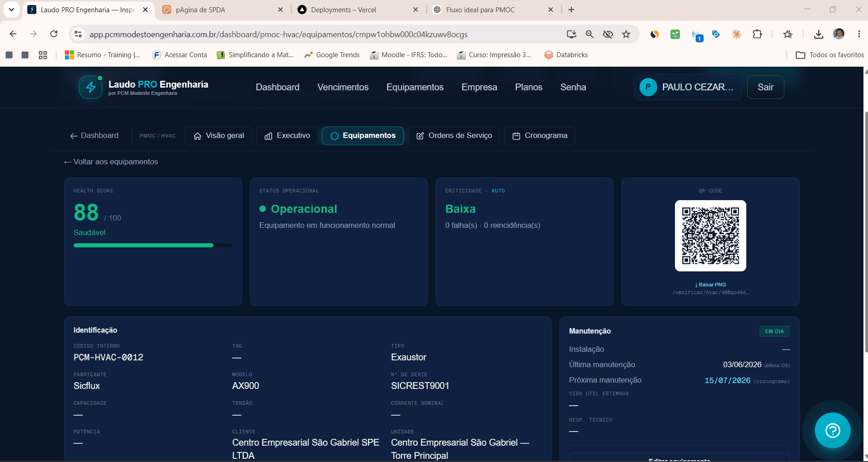This screenshot has width=868, height=462.
Task: Open the Todos os favoritos folder
Action: click(830, 55)
